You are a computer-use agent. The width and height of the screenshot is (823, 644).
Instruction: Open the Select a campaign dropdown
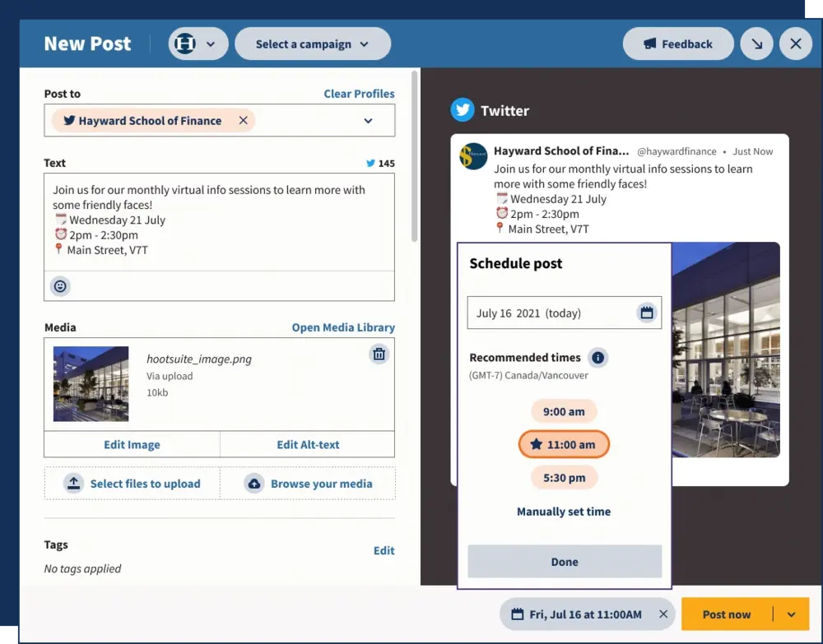tap(313, 44)
